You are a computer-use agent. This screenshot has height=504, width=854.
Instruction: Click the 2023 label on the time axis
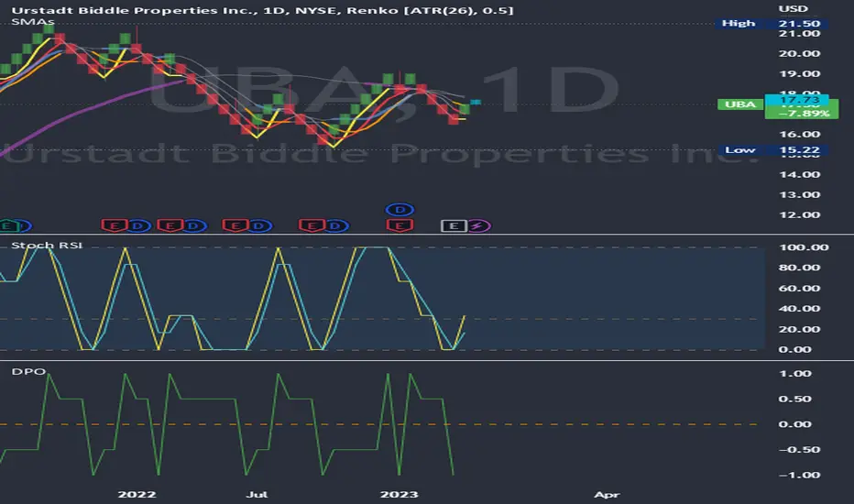pyautogui.click(x=399, y=494)
